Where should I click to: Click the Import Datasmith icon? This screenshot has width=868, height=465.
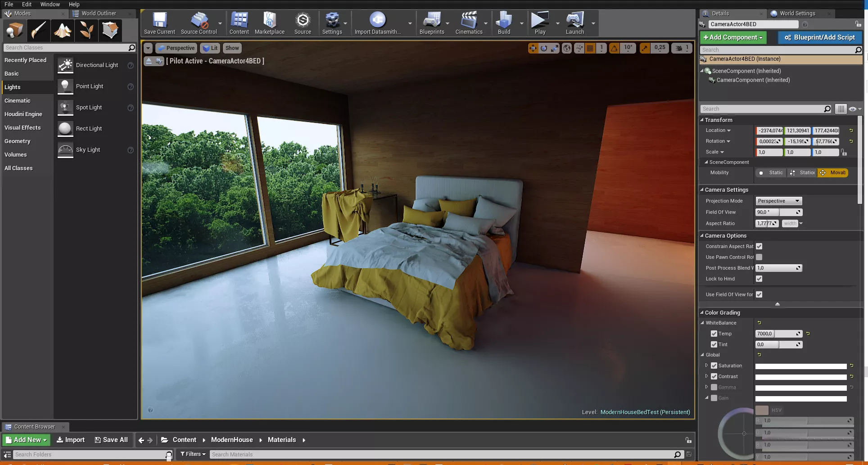(x=377, y=23)
